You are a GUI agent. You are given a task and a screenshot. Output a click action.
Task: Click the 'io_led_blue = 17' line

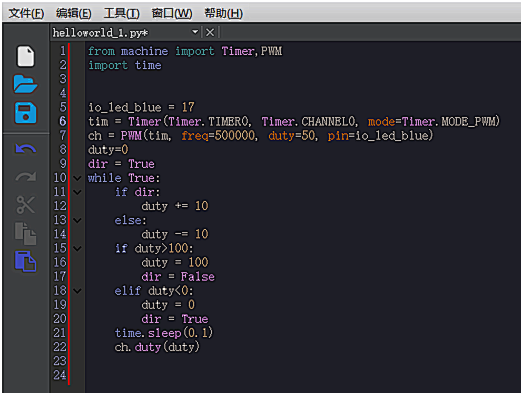click(x=141, y=107)
